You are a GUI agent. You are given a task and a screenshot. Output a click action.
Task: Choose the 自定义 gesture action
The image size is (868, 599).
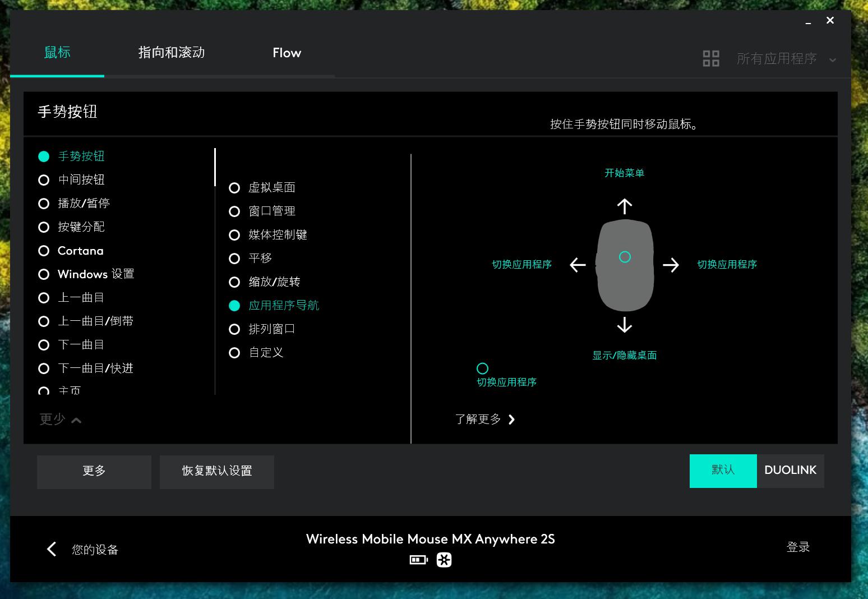[235, 352]
